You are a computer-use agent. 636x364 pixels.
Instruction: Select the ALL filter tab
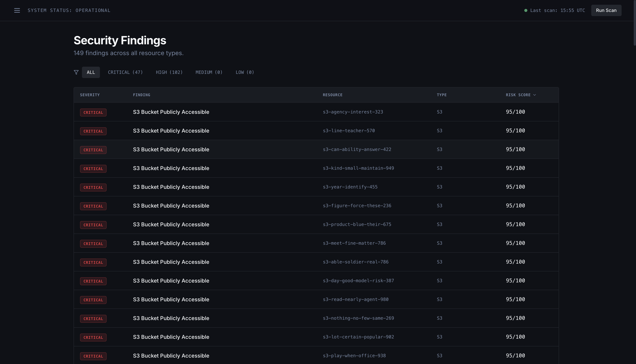pos(91,72)
